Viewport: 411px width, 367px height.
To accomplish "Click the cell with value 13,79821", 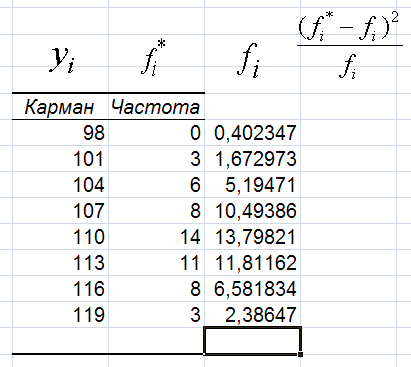I will 252,237.
